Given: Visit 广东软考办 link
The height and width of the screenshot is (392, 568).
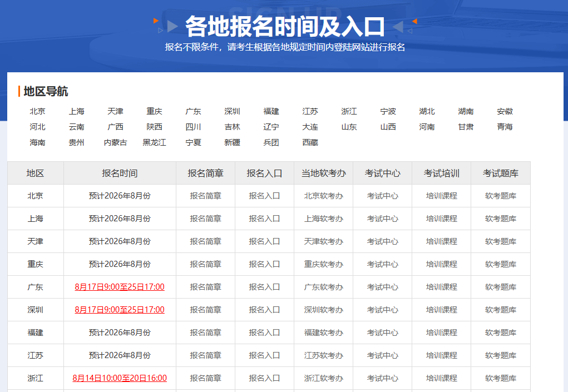Looking at the screenshot, I should coord(323,287).
